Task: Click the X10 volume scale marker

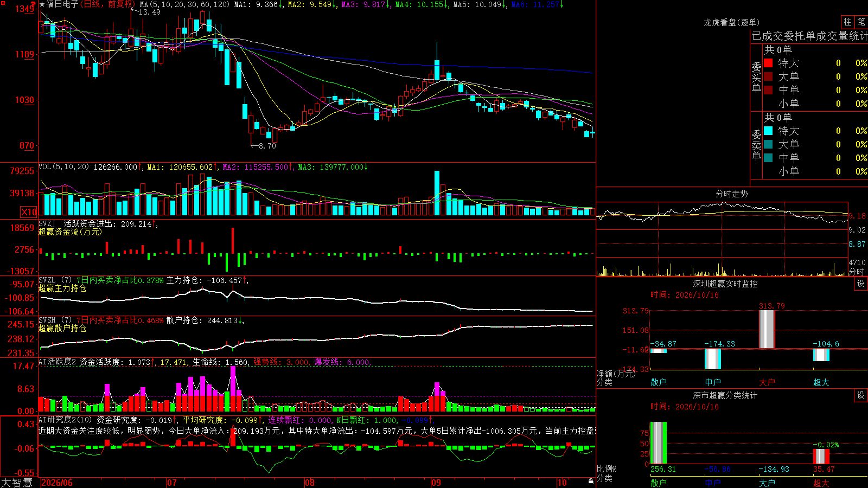Action: tap(29, 212)
